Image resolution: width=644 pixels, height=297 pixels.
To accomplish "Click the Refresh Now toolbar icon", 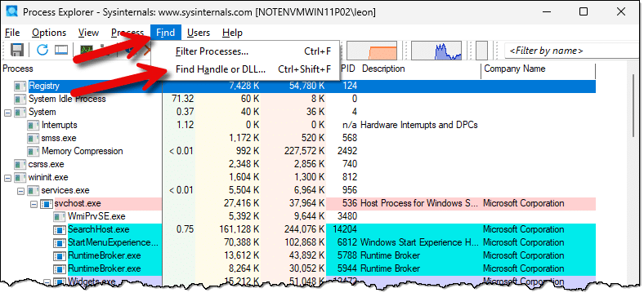I will coord(42,50).
